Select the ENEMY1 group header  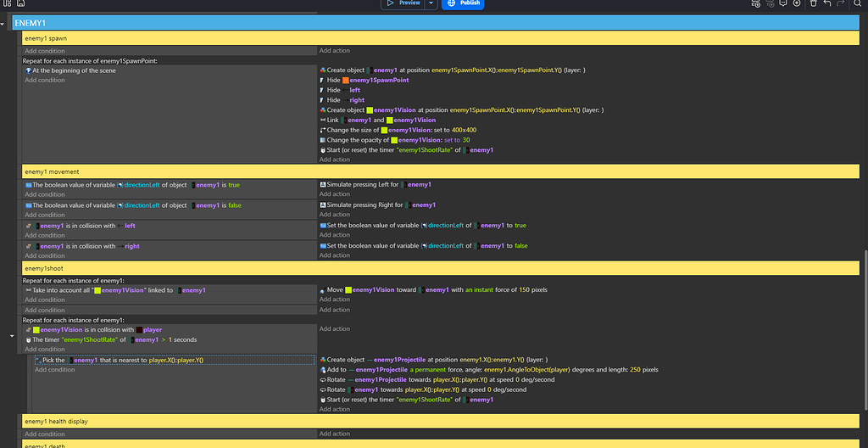(x=436, y=23)
